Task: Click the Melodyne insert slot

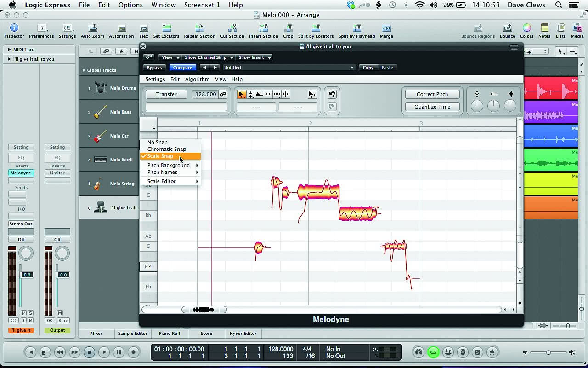Action: (21, 173)
